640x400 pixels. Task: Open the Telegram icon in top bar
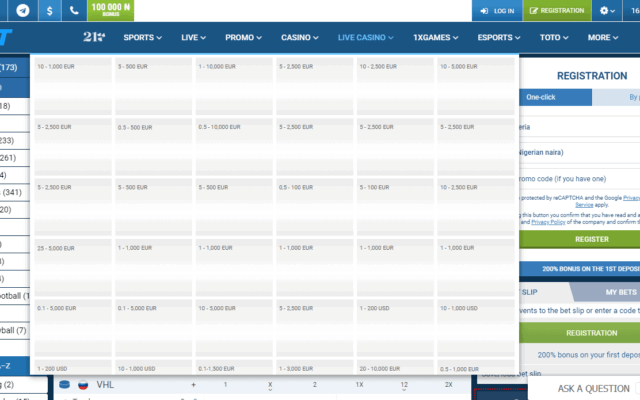[x=23, y=10]
